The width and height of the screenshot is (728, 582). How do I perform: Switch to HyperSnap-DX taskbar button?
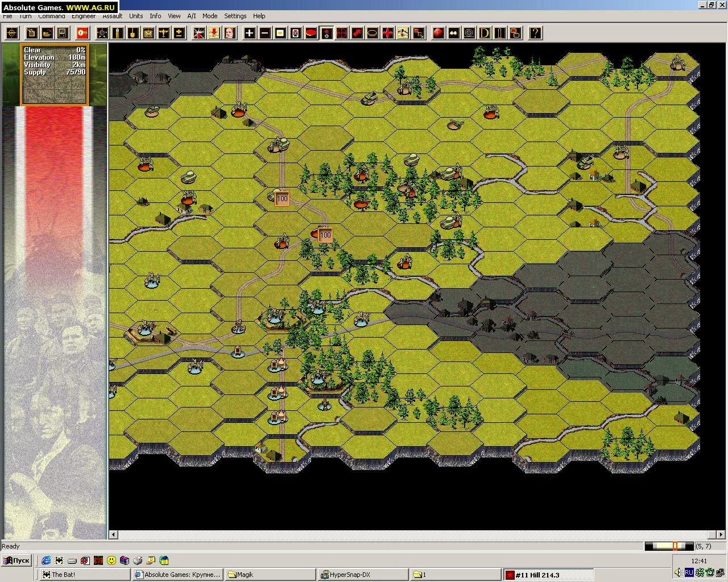coord(363,575)
